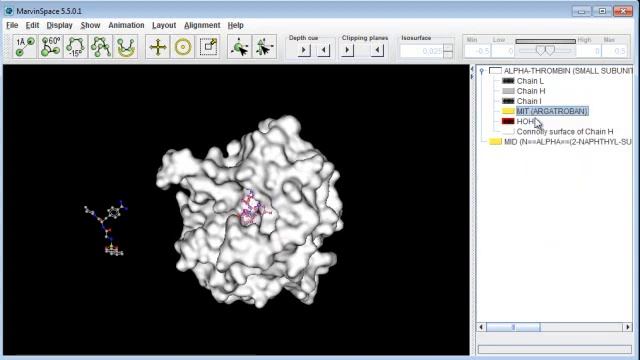Viewport: 640px width, 360px height.
Task: Click Depth cue backward arrow button
Action: click(324, 50)
